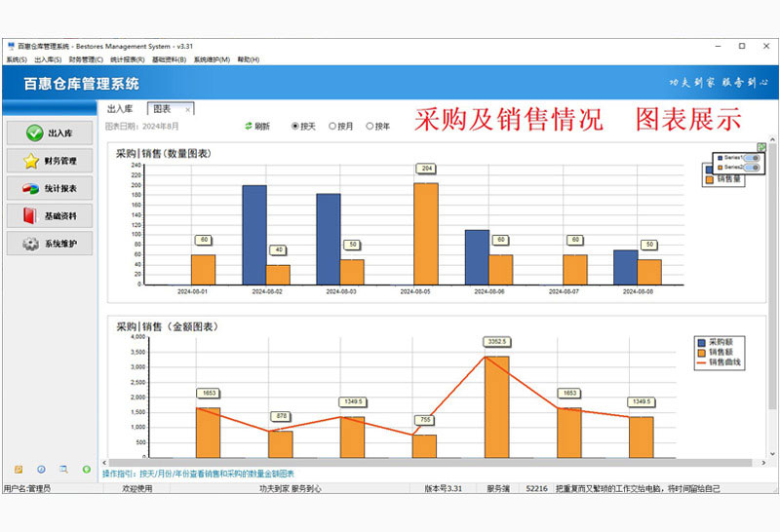The height and width of the screenshot is (532, 780).
Task: Open the 财务管理(C) menu
Action: [x=86, y=59]
